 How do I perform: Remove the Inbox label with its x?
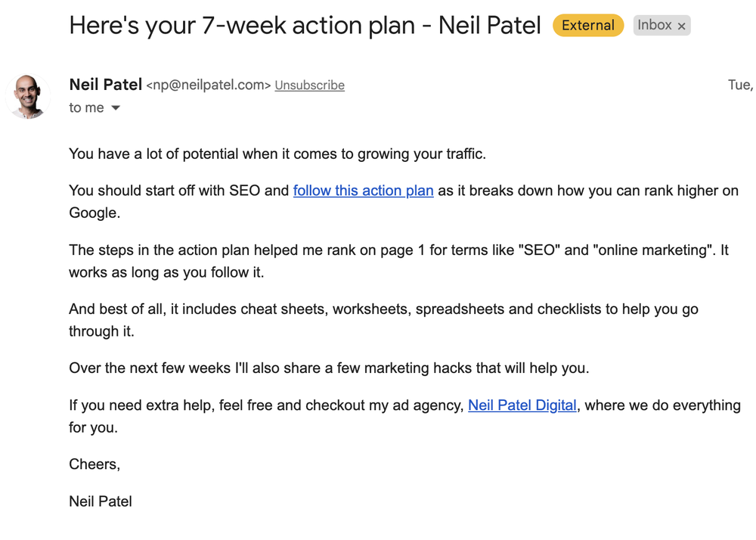tap(681, 26)
